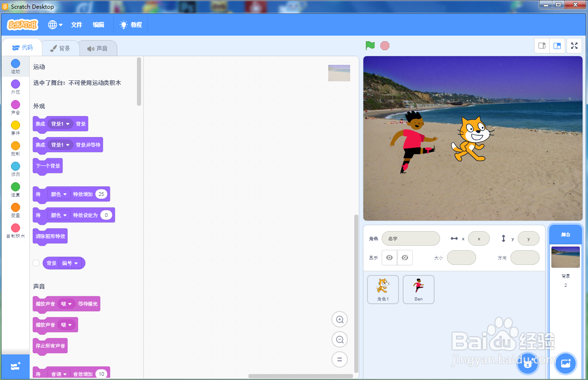The height and width of the screenshot is (380, 588).
Task: Select the 舞台 backdrop thumbnail
Action: coord(566,257)
